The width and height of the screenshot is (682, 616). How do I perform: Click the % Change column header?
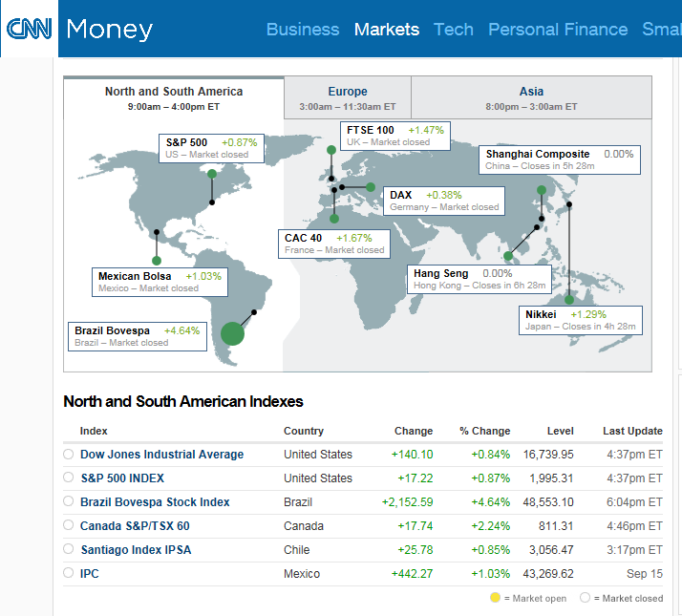click(485, 431)
